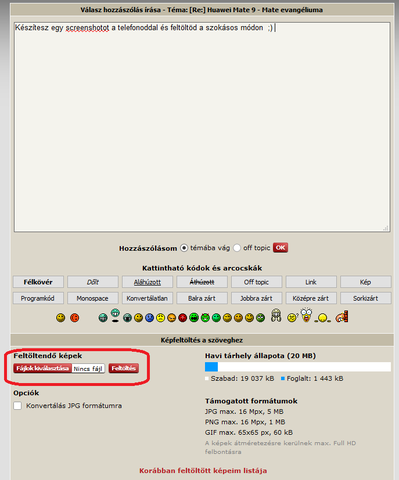Screen dimensions: 399x480
Task: Click the 'Nincs fájl' file name field
Action: point(88,369)
